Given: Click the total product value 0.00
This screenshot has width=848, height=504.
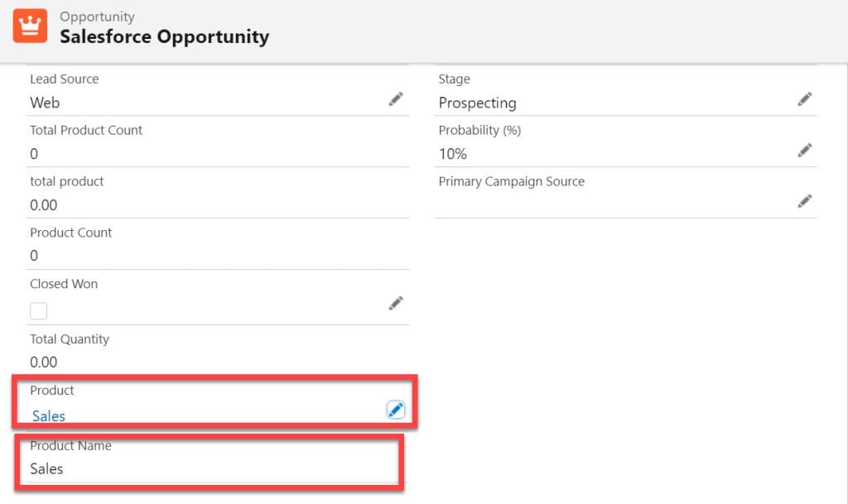Looking at the screenshot, I should [43, 204].
